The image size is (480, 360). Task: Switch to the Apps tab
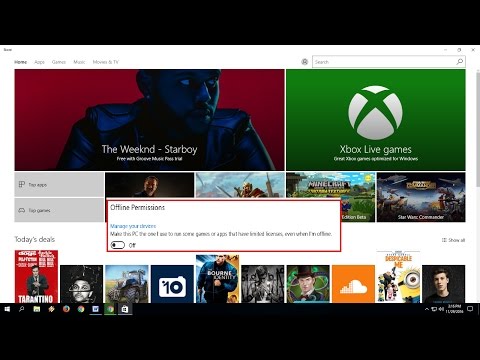pos(39,62)
